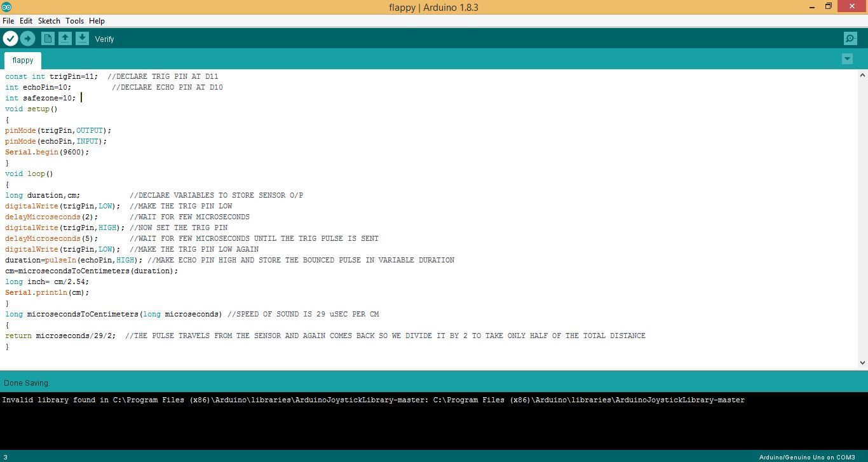Open the Tools menu
This screenshot has height=462, width=868.
(x=74, y=21)
